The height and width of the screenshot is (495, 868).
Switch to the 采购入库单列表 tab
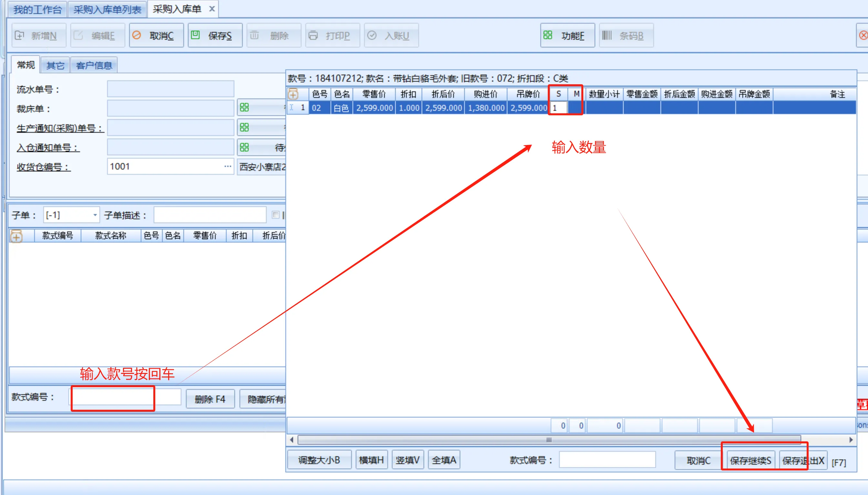click(x=107, y=9)
